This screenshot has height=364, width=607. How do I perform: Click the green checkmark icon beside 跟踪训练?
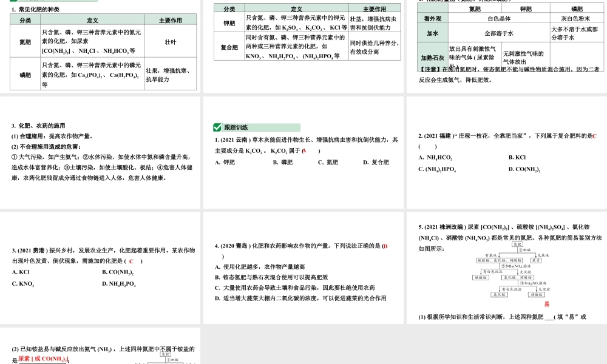(x=217, y=127)
